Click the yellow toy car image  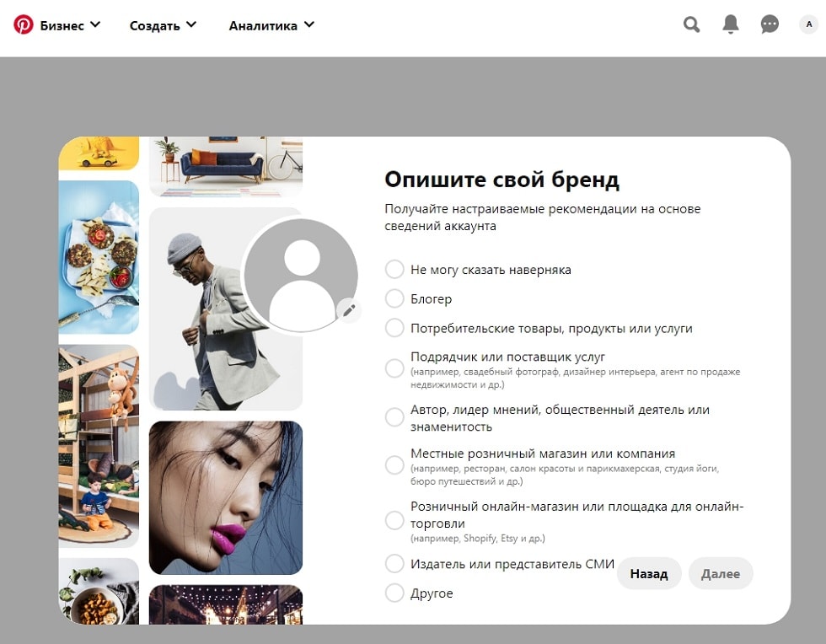99,153
